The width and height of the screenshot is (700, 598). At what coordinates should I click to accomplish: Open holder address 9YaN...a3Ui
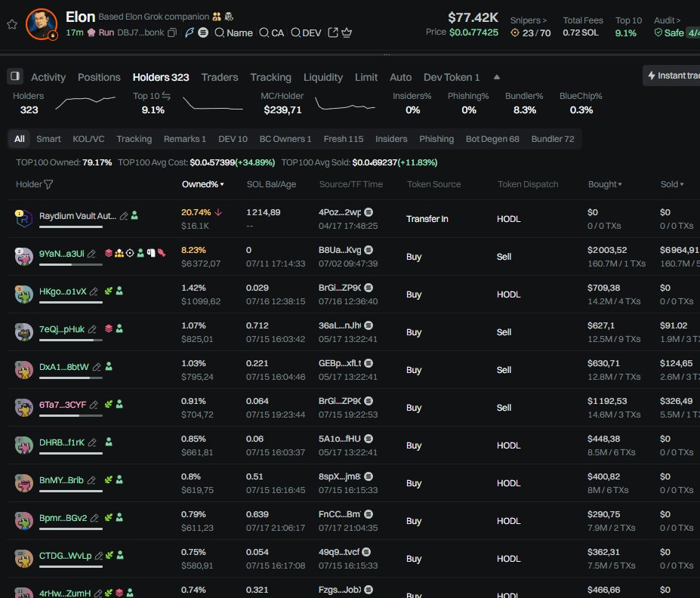[x=62, y=254]
